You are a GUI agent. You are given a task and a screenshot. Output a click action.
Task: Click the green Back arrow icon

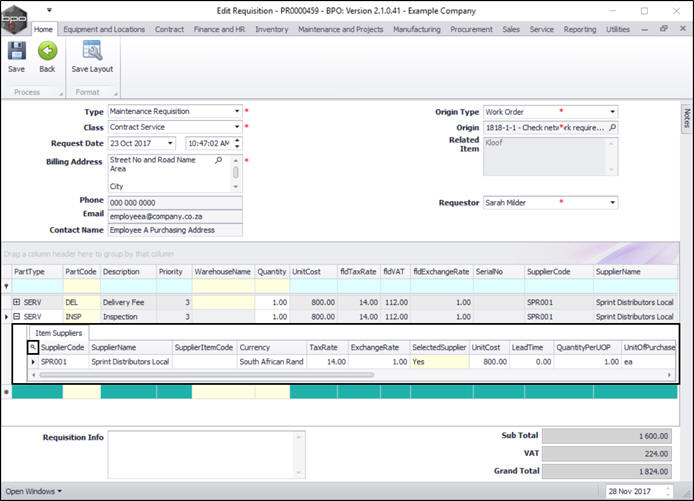click(x=47, y=52)
